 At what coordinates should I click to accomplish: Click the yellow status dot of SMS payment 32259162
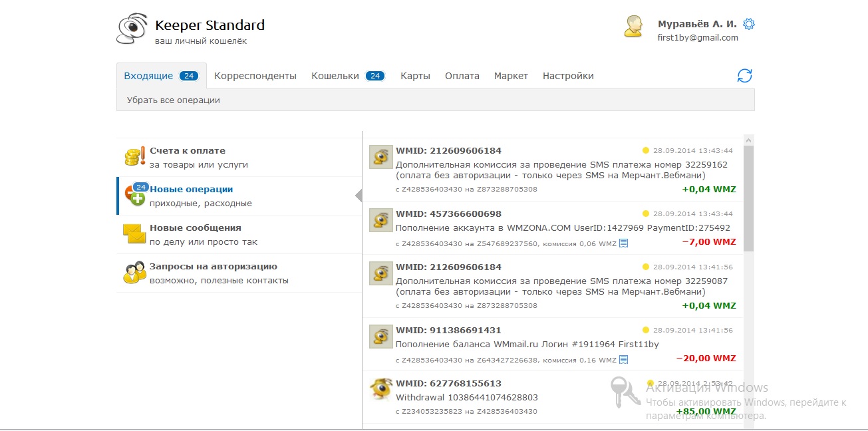point(645,150)
